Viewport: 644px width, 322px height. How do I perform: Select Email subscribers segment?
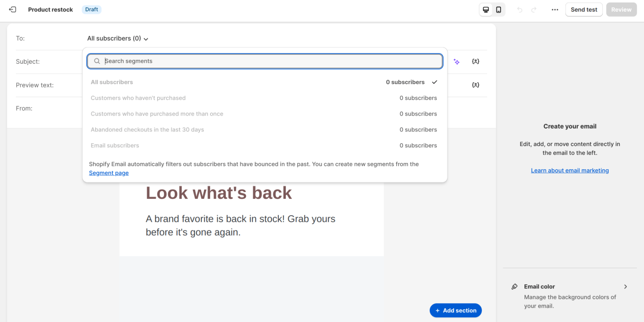click(115, 145)
